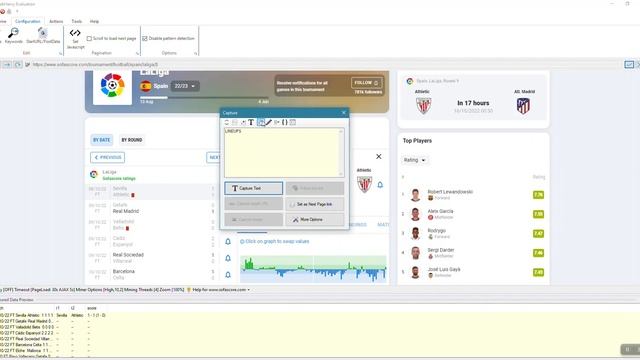Click the forward navigation arrow by URL bar
Screen dimensions: 640x360
[x=7, y=64]
